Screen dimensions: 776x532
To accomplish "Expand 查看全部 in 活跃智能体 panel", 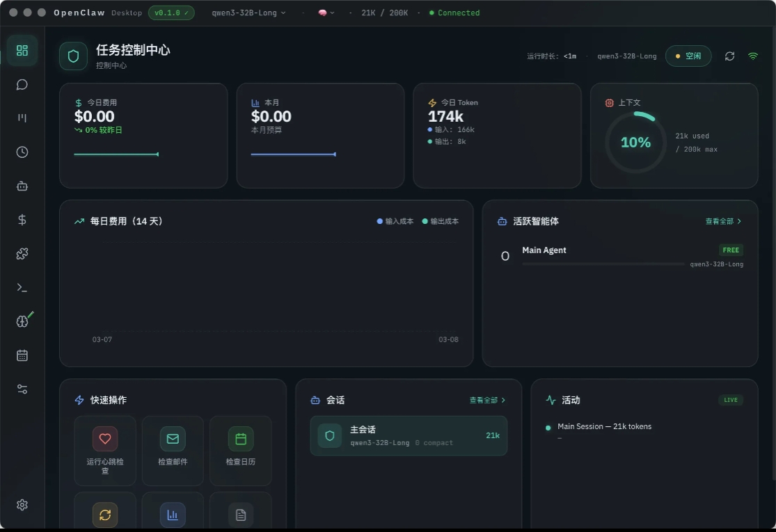I will coord(723,221).
